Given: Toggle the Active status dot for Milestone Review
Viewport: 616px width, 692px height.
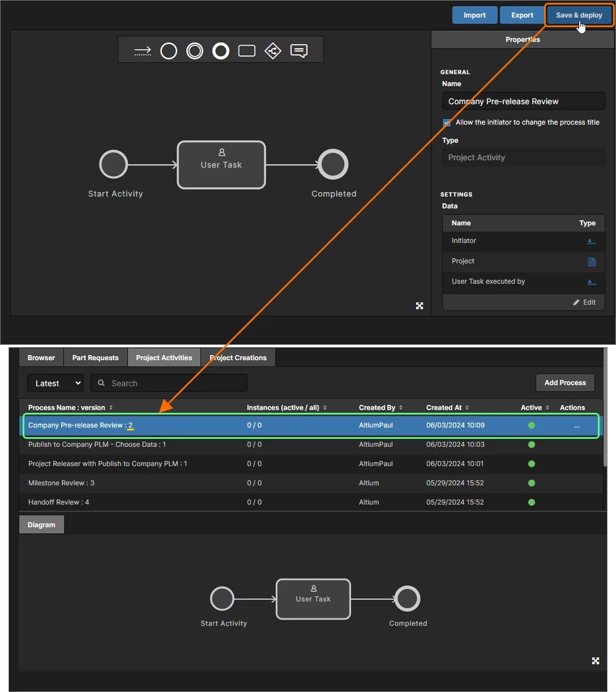Looking at the screenshot, I should 531,483.
